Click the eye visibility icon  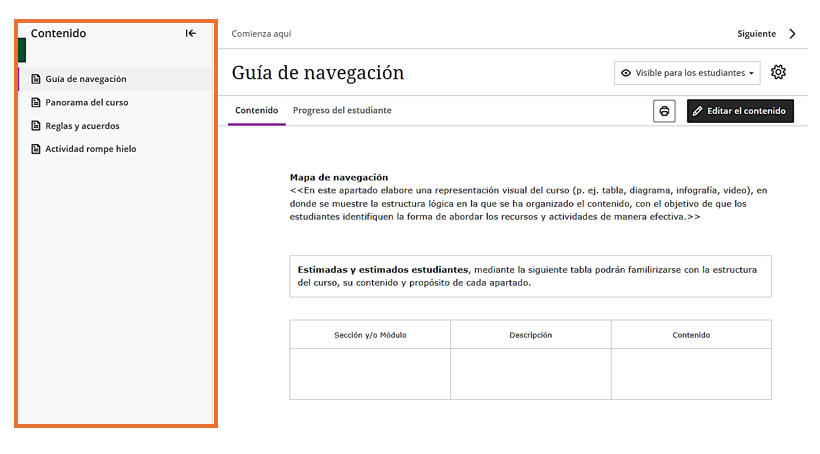pos(626,73)
